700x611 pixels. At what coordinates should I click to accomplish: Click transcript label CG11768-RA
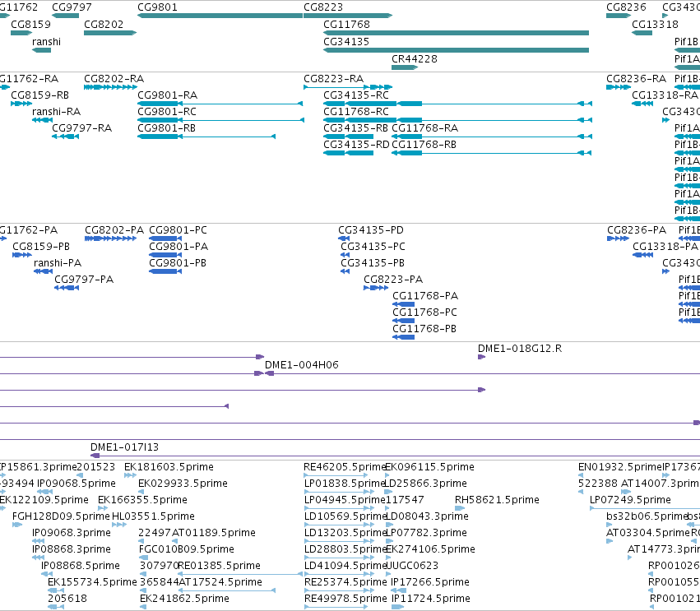pyautogui.click(x=425, y=128)
